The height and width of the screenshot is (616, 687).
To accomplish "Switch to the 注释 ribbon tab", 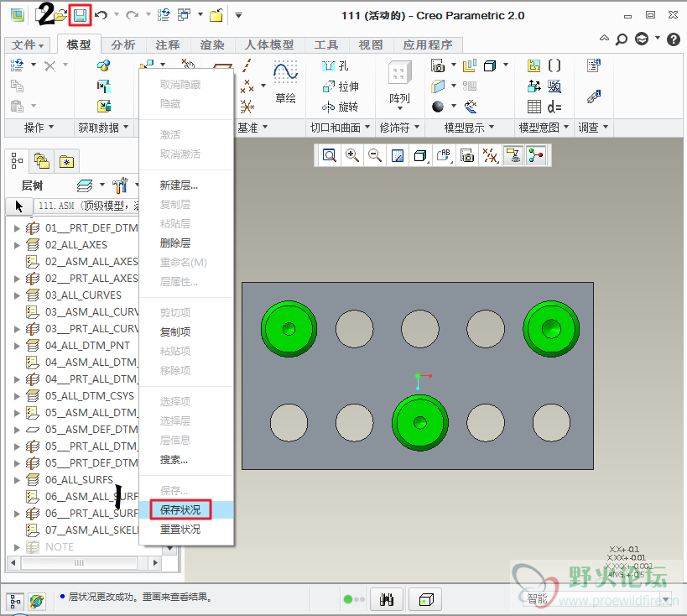I will (x=168, y=44).
